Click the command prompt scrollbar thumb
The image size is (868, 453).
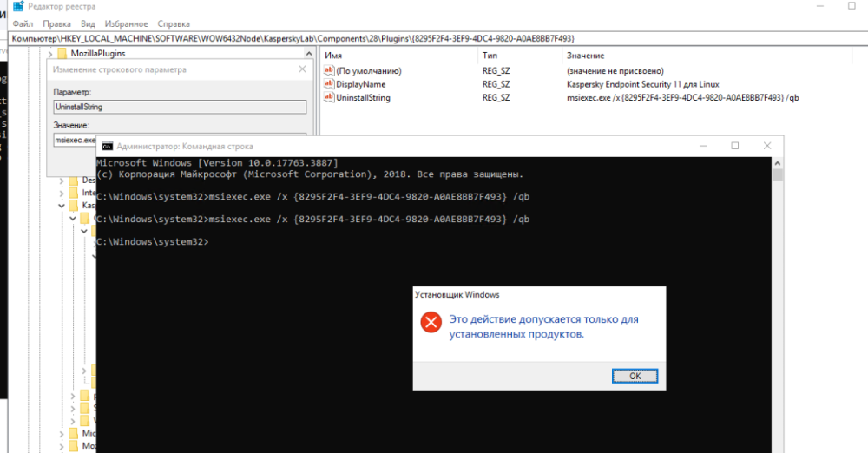pos(777,175)
